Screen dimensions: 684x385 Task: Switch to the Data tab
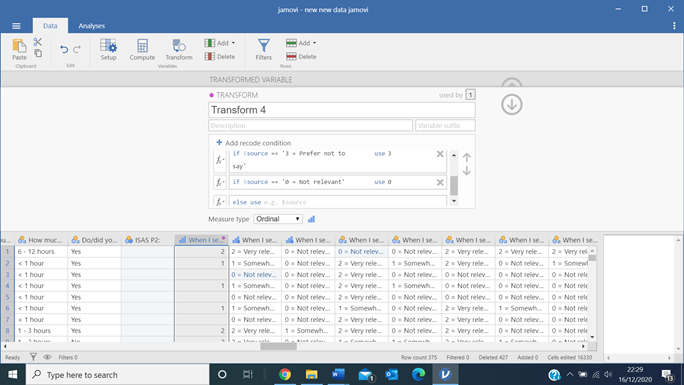pos(50,26)
